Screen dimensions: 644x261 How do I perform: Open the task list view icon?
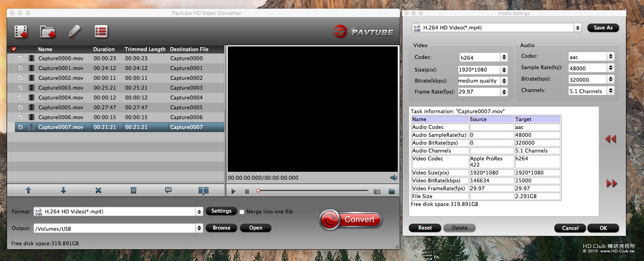tap(101, 31)
